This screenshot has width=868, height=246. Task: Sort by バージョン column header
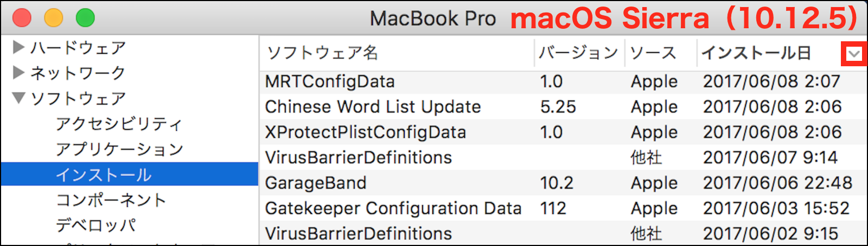point(578,53)
